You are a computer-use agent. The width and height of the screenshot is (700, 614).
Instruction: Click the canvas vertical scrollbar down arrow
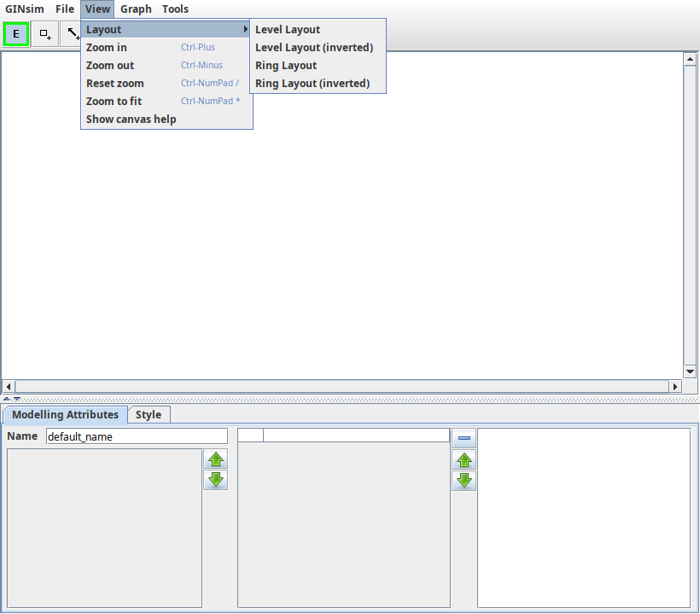tap(691, 371)
